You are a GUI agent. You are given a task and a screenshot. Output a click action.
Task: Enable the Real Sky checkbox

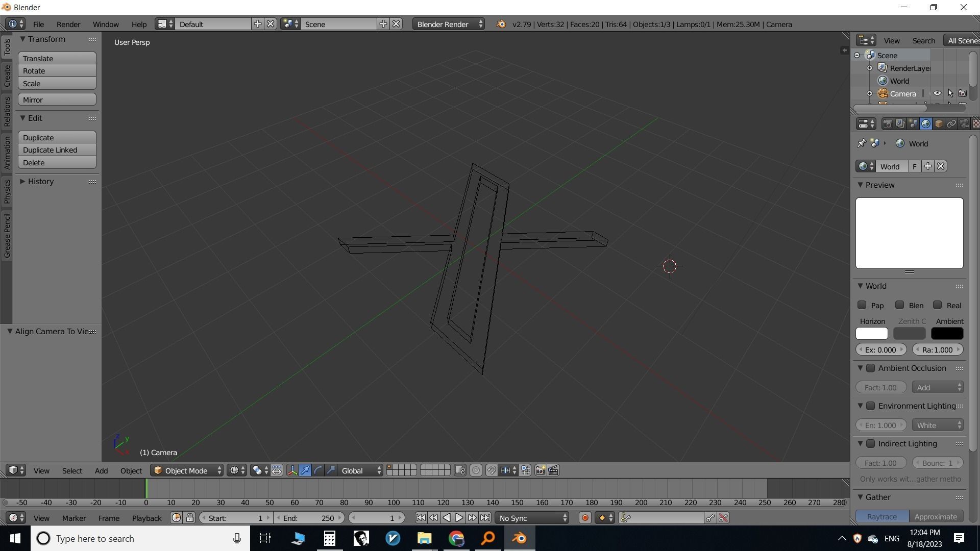938,305
